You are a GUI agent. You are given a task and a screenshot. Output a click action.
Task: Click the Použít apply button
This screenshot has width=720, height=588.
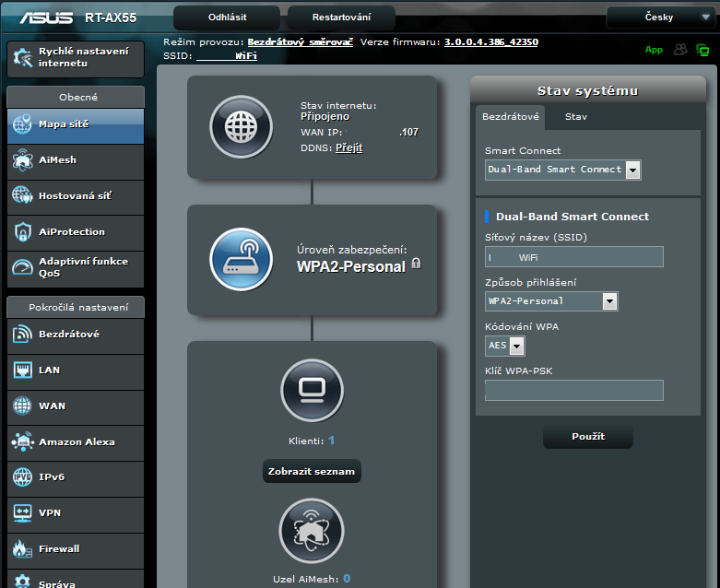[588, 436]
